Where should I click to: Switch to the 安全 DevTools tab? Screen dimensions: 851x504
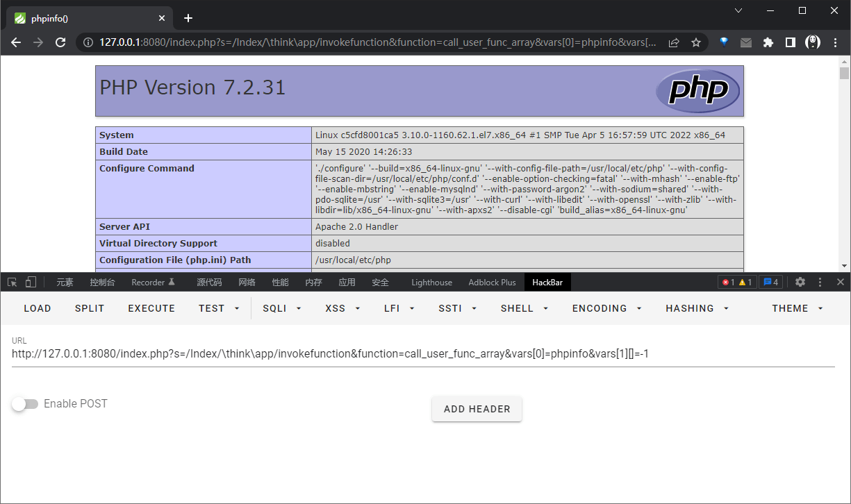[380, 282]
